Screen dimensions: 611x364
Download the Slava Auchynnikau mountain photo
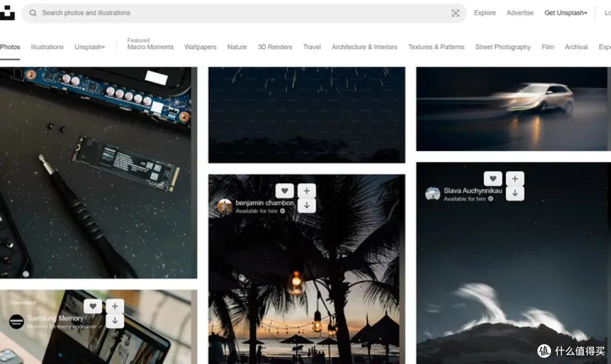(x=515, y=193)
